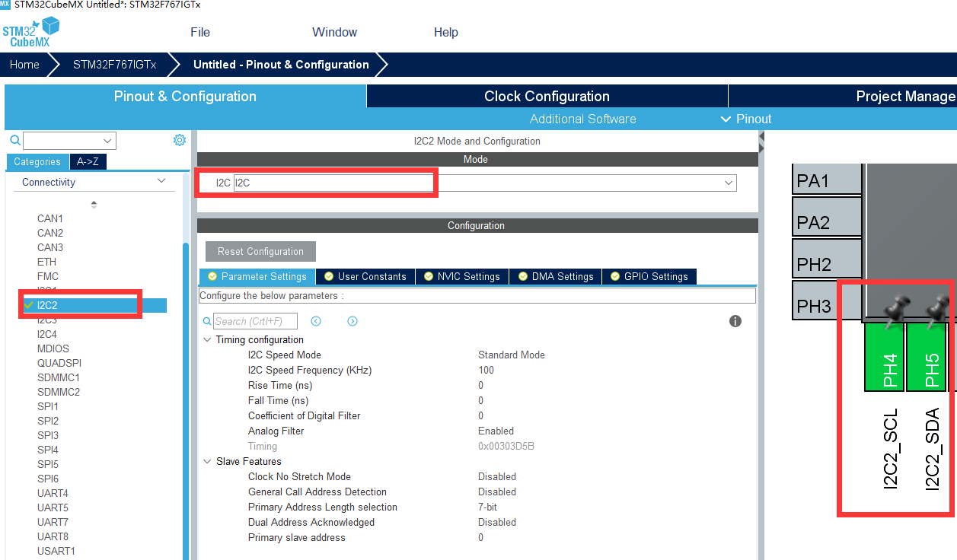The height and width of the screenshot is (560, 957).
Task: Click the checkmark icon on I2C2 entry
Action: click(x=29, y=305)
